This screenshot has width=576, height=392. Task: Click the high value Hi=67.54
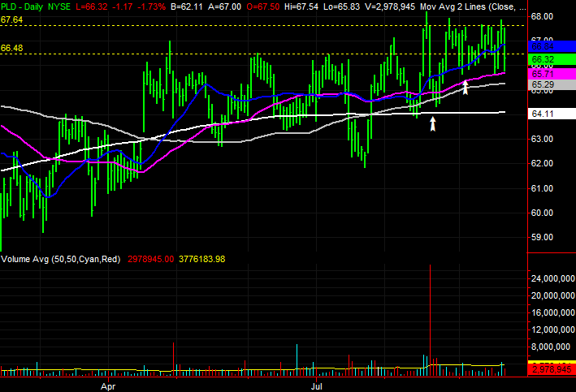click(x=301, y=6)
